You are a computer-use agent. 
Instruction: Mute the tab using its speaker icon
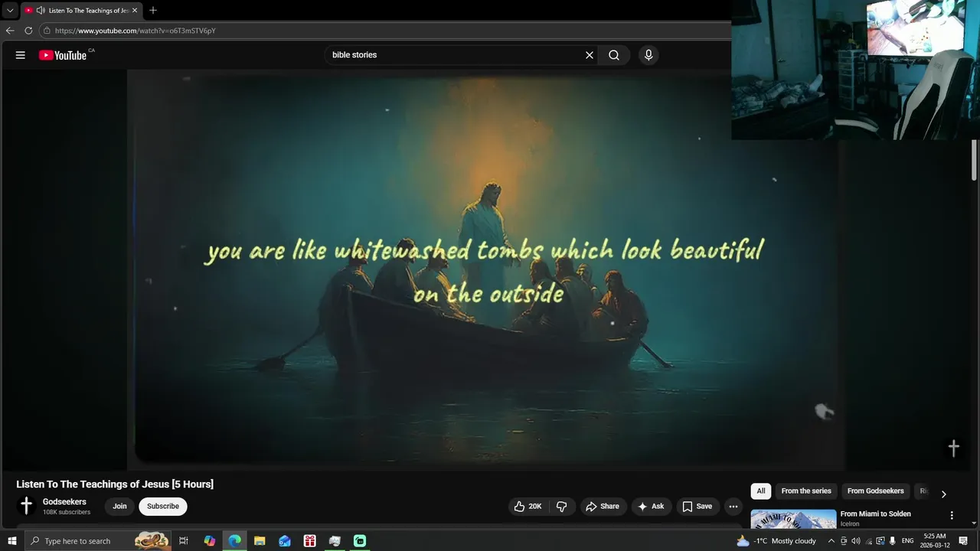[40, 11]
